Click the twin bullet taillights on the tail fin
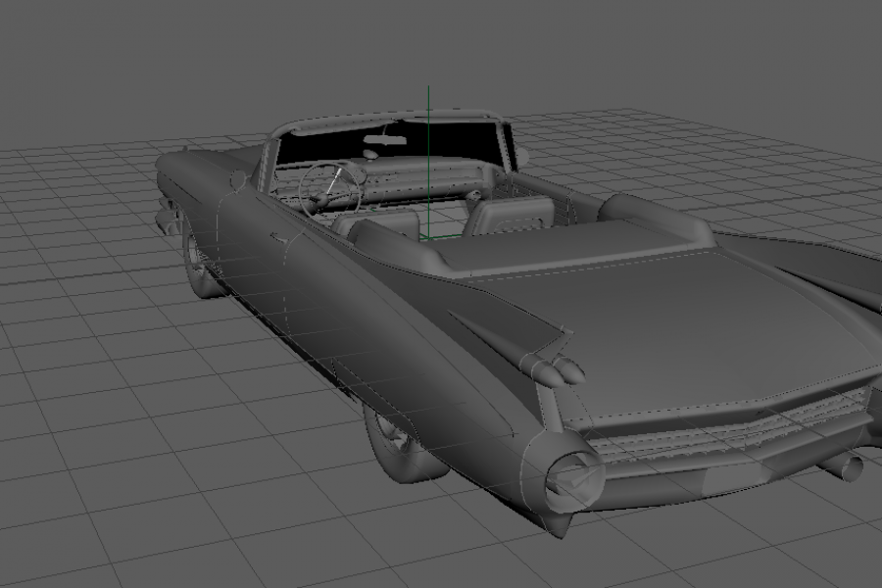 coord(554,369)
